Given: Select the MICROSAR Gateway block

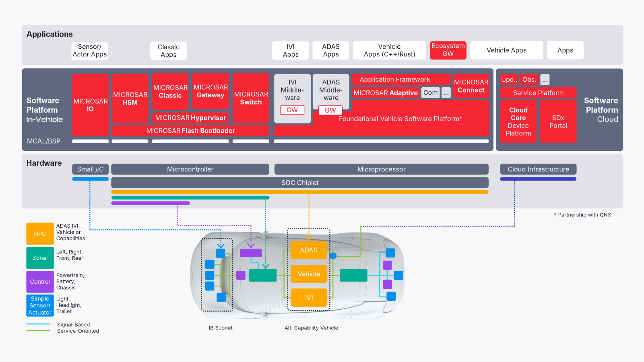Looking at the screenshot, I should click(211, 91).
